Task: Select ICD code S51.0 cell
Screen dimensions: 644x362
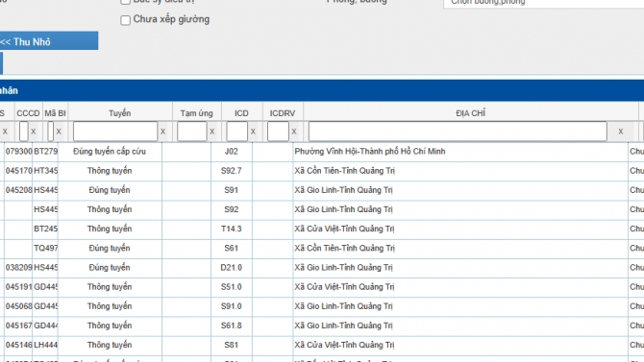Action: tap(232, 286)
